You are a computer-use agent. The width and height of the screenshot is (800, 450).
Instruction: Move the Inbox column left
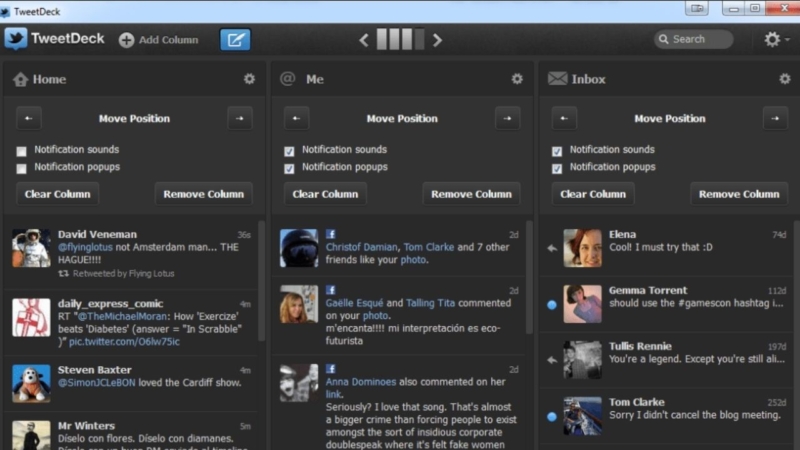(565, 118)
